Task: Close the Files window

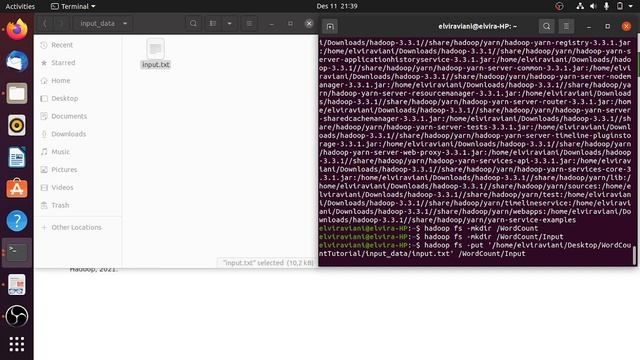Action: click(x=309, y=24)
